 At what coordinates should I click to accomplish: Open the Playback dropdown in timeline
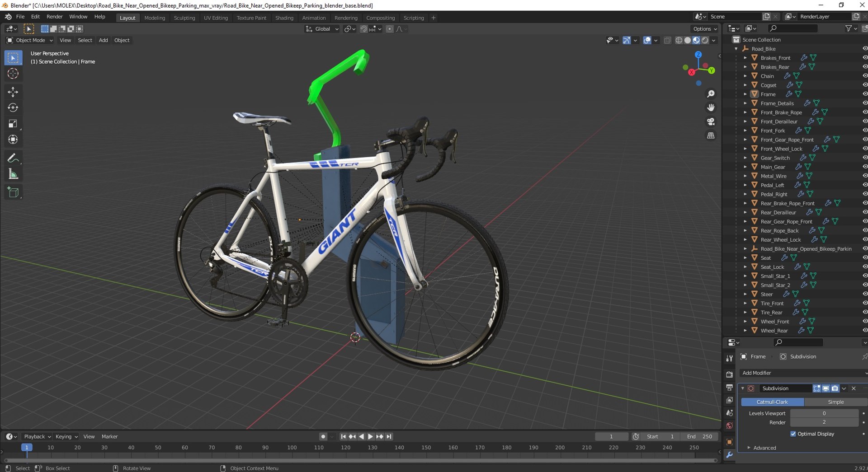(37, 437)
